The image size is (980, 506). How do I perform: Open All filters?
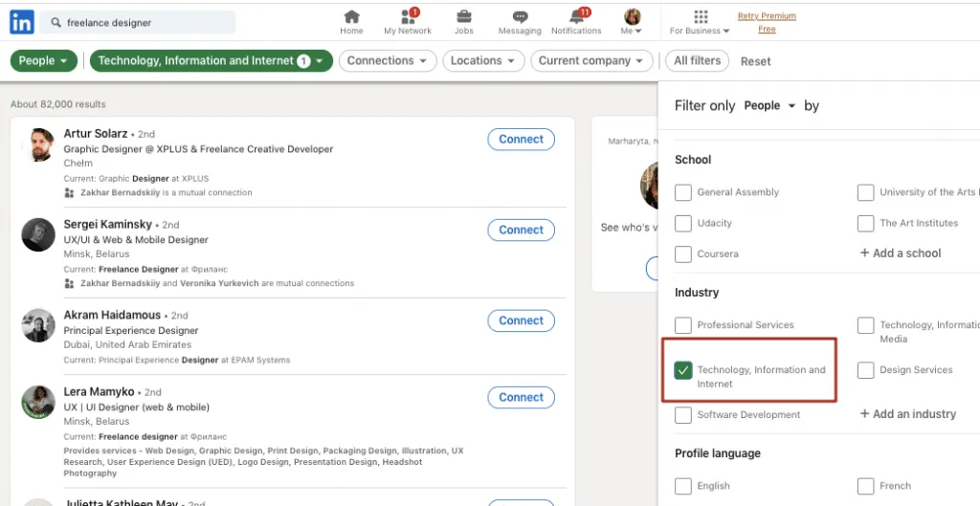[697, 60]
